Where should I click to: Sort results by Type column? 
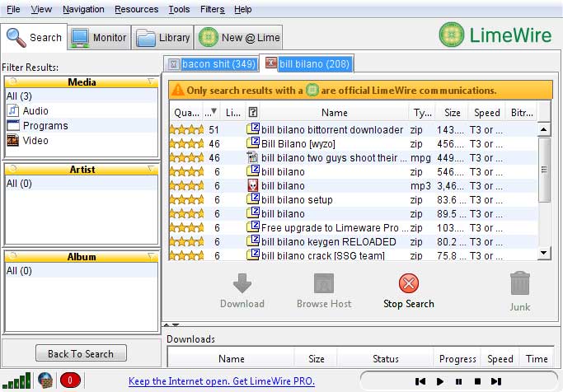point(422,113)
